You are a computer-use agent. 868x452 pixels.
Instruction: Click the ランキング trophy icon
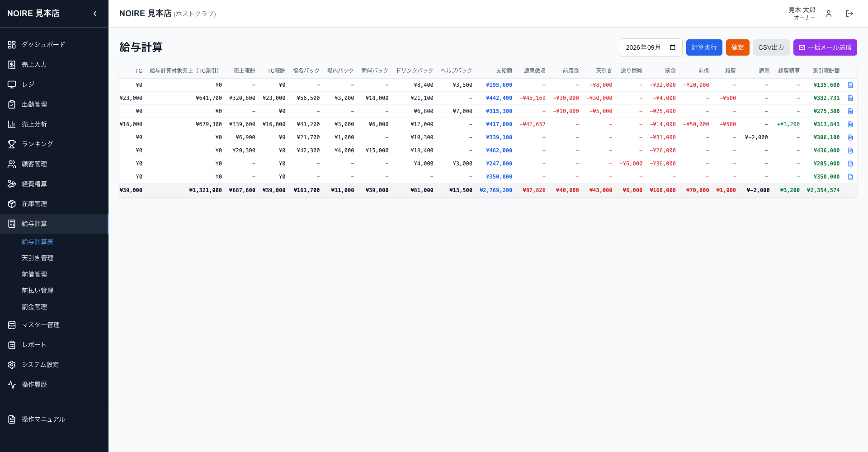(x=12, y=144)
